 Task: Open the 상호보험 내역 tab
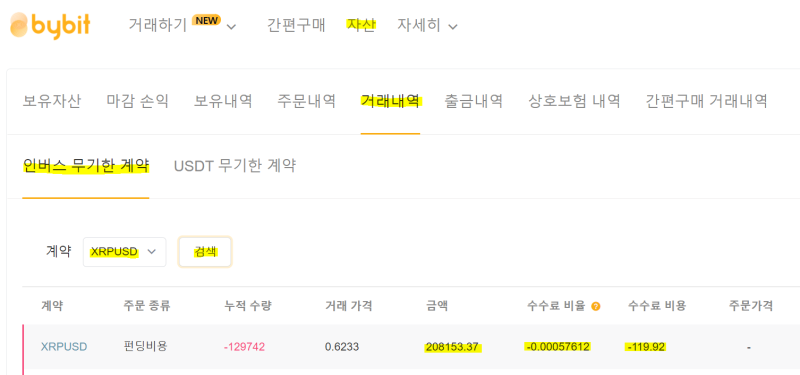pos(574,101)
